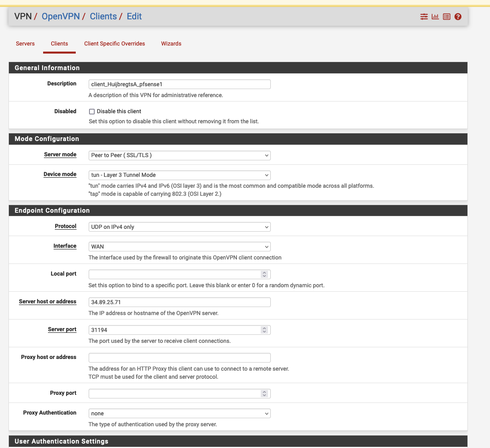This screenshot has height=448, width=490.
Task: Open the Device mode dropdown
Action: point(179,175)
